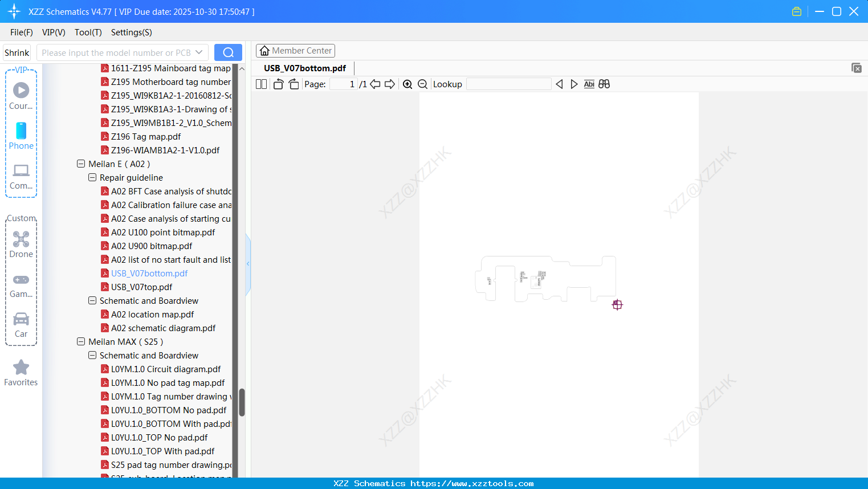The image size is (868, 489).
Task: Open the File(F) menu
Action: [x=22, y=32]
